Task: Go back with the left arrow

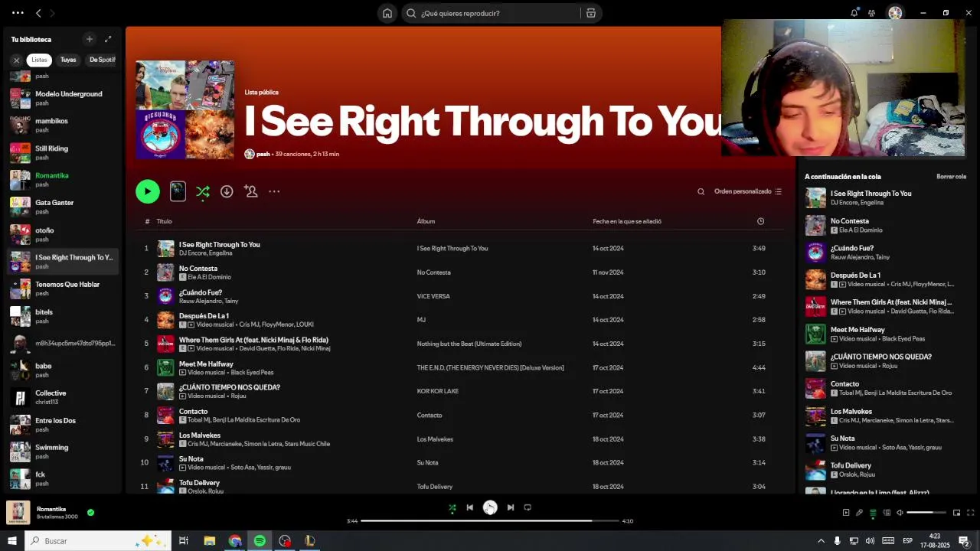Action: pyautogui.click(x=38, y=13)
